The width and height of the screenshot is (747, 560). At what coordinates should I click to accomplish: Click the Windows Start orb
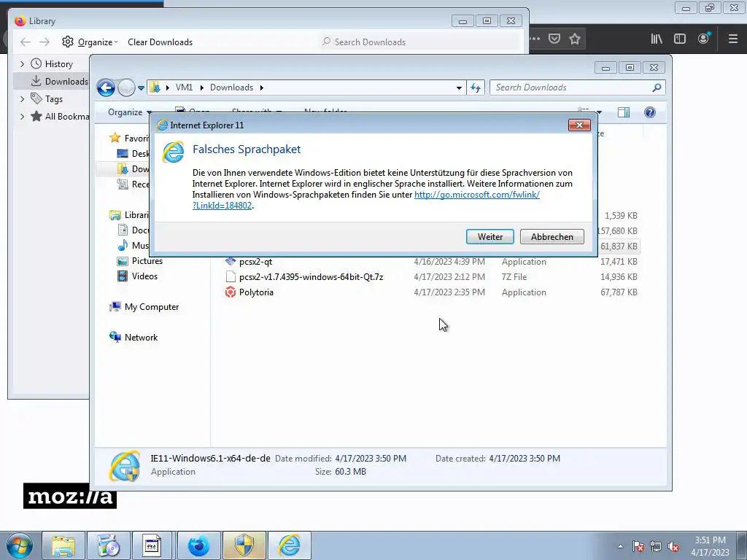point(20,545)
